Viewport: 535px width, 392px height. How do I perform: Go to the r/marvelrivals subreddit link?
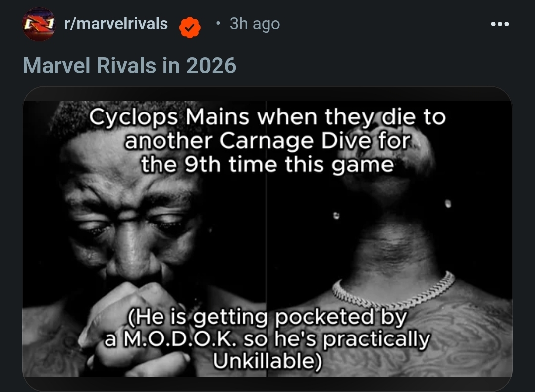pyautogui.click(x=116, y=24)
